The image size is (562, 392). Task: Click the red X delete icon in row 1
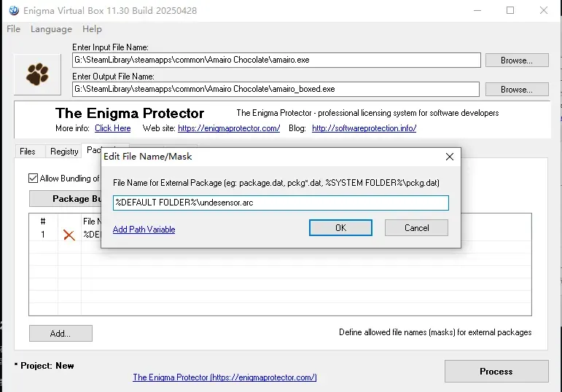tap(69, 235)
